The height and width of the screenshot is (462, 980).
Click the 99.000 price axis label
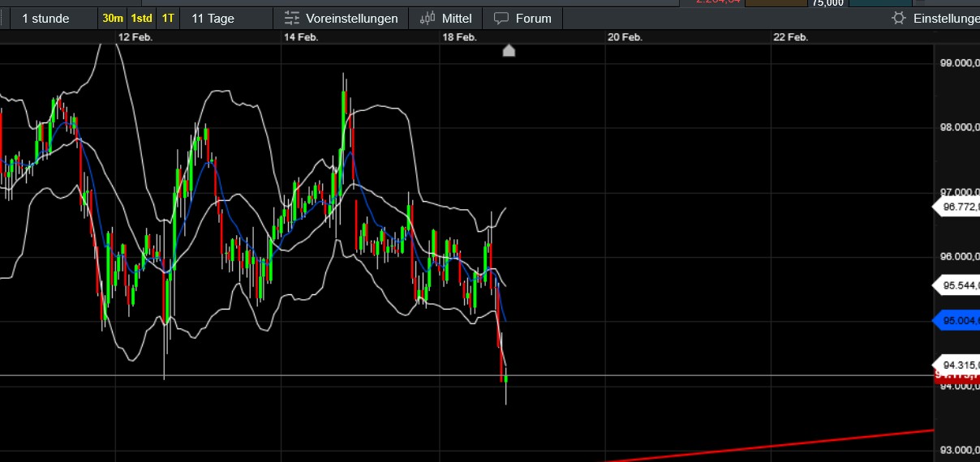[960, 62]
